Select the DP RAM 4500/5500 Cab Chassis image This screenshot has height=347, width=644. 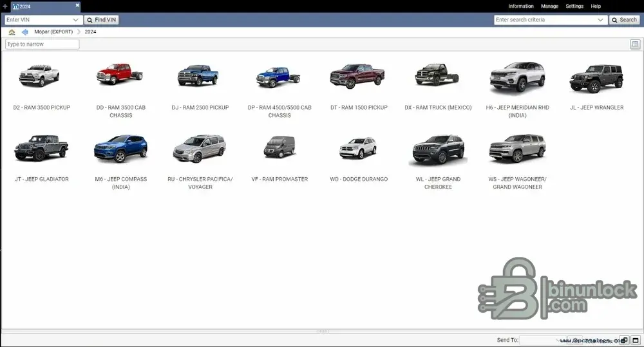click(x=278, y=77)
